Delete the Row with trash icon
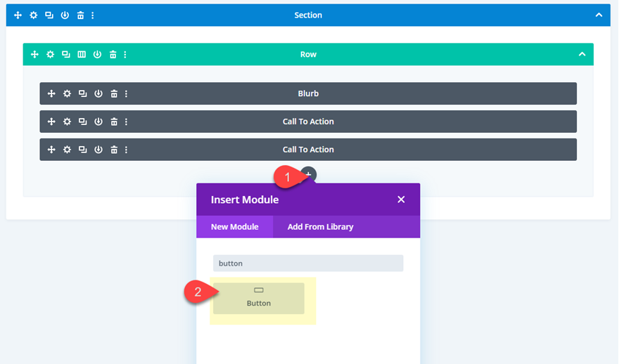Viewport: 619px width, 364px height. (x=113, y=54)
